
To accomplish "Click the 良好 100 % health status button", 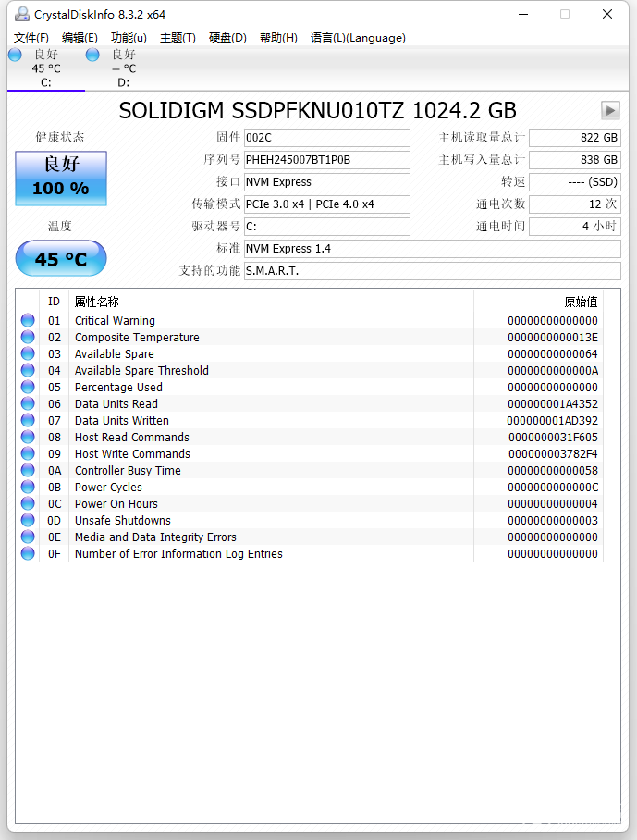I will 61,179.
